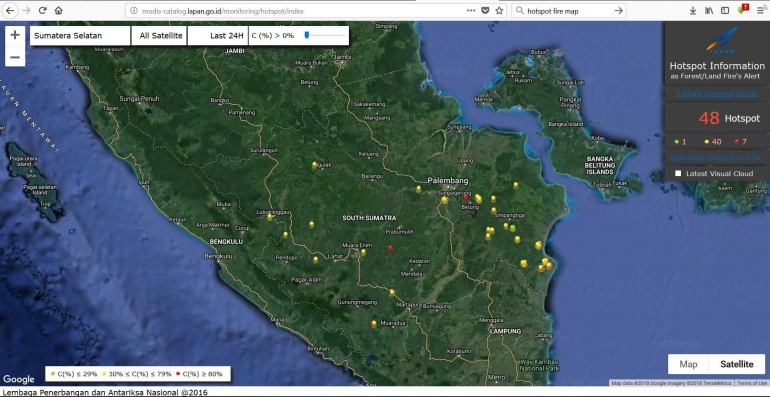The height and width of the screenshot is (397, 770).
Task: Select yellow hotspot above Martapura
Action: click(392, 292)
